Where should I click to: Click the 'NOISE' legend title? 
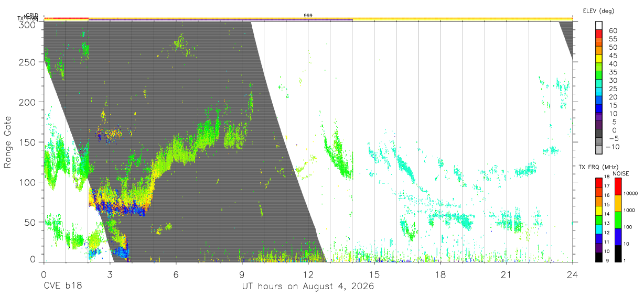click(620, 173)
